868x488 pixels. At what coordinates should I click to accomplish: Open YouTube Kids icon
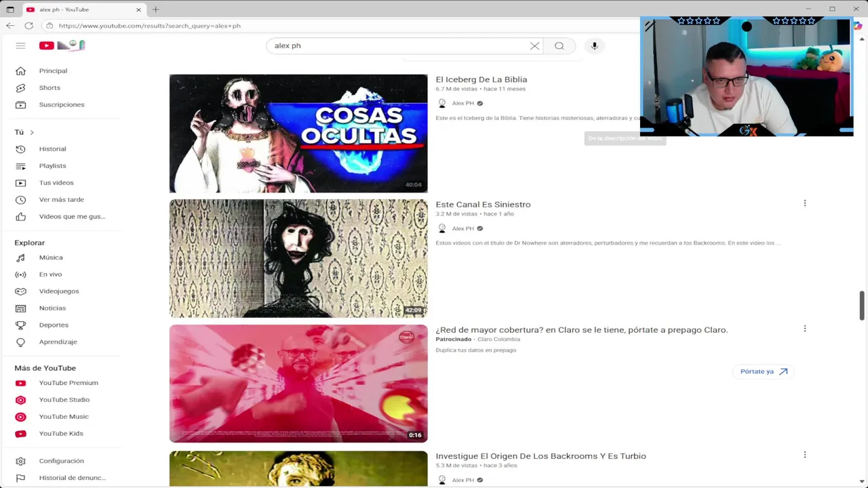(20, 434)
